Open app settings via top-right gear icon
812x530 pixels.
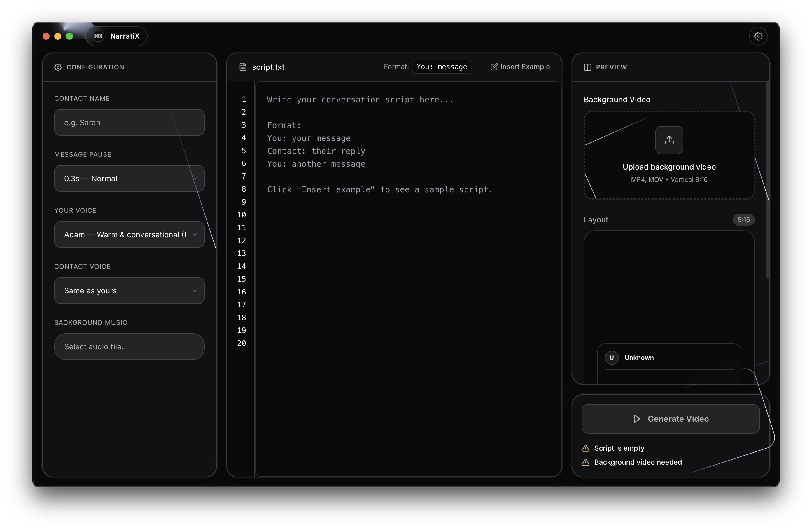(758, 36)
